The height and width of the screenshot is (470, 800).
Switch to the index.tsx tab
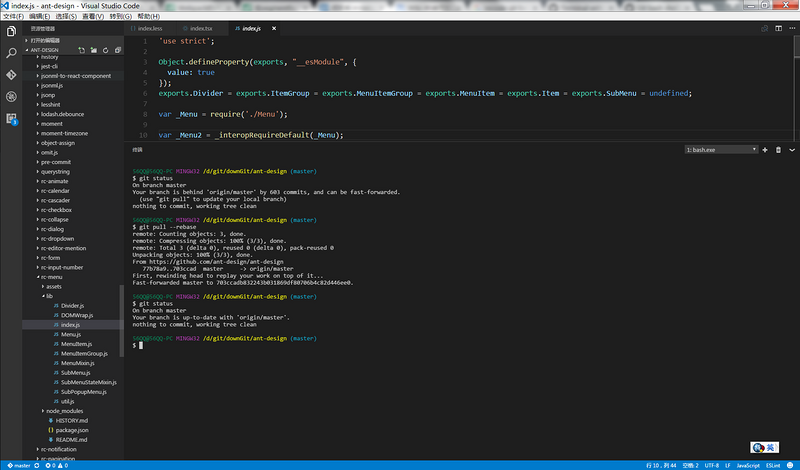(201, 29)
